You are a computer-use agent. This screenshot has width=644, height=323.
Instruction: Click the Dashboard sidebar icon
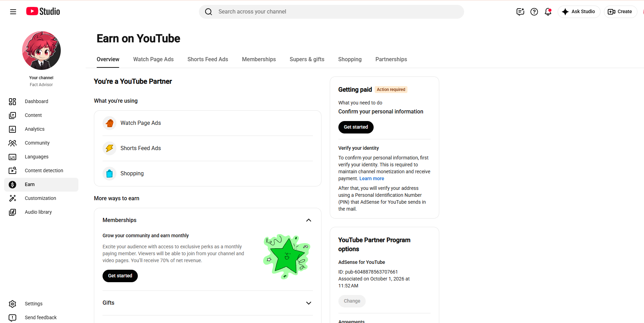point(12,101)
